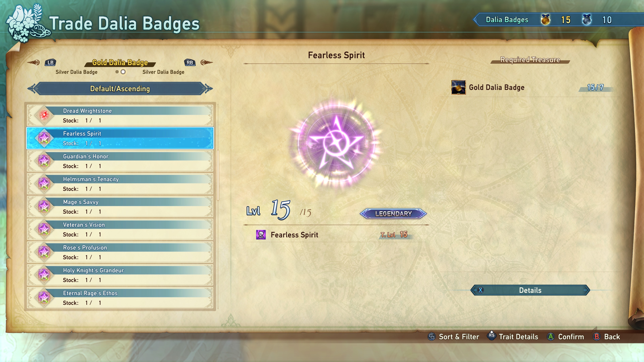644x362 pixels.
Task: Click the Gold Dalia Badge treasure icon
Action: point(458,87)
